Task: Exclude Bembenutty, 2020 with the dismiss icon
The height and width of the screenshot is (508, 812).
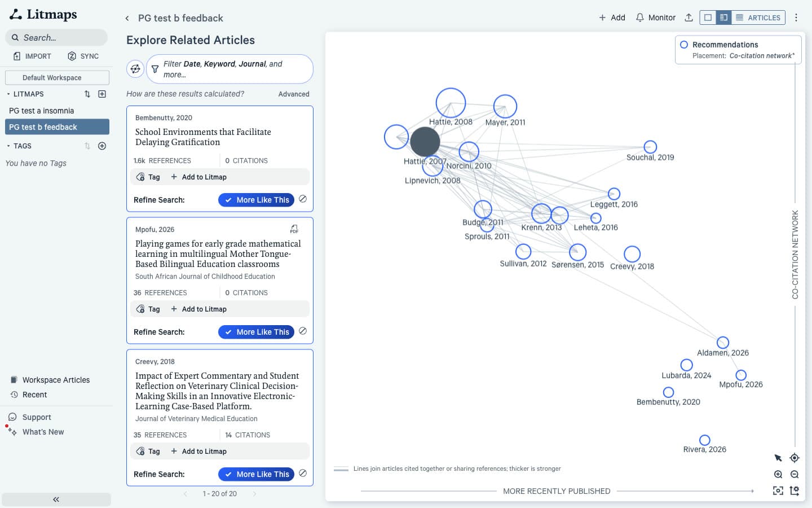Action: coord(303,199)
